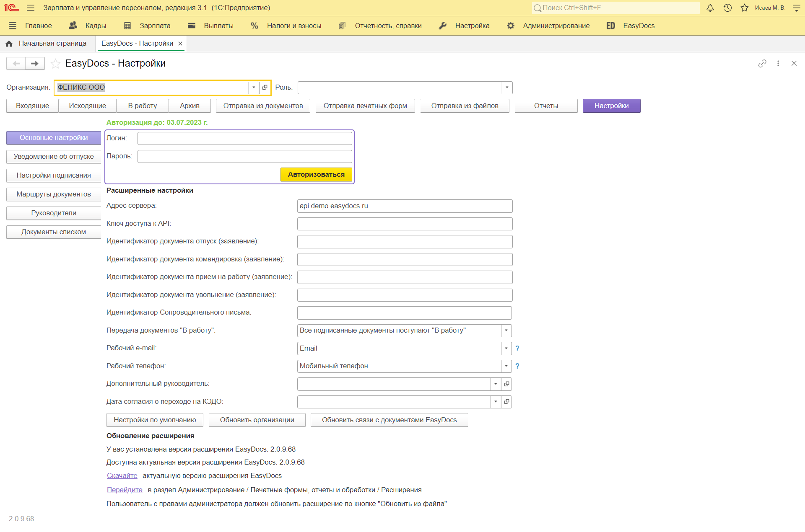805x532 pixels.
Task: Follow the Скачайте link
Action: [x=122, y=475]
